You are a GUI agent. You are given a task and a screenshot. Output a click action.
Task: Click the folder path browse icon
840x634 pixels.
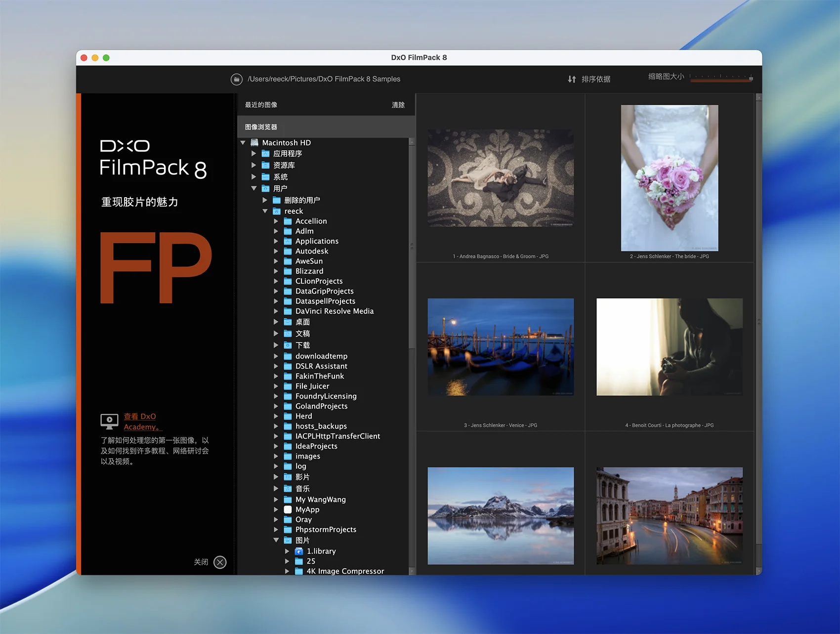(237, 79)
